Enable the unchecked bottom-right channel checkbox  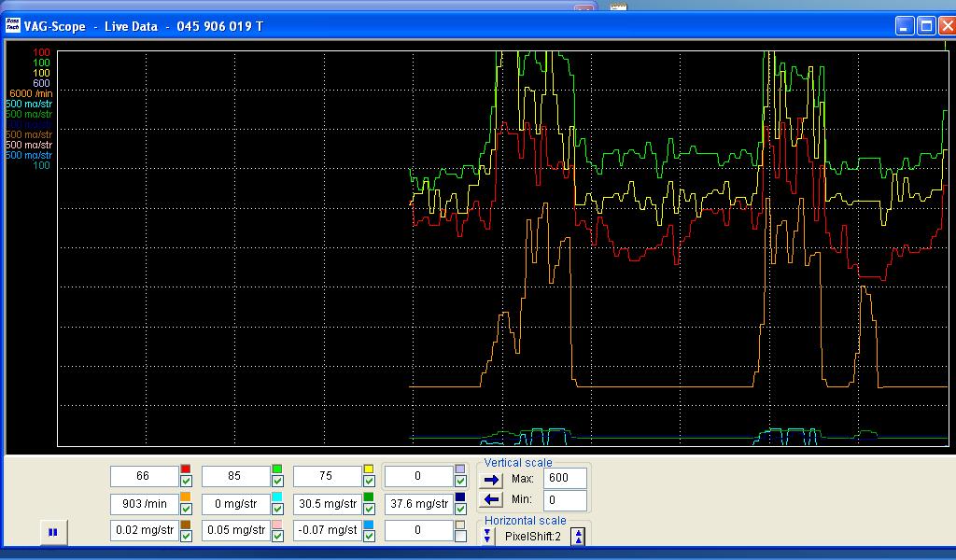click(460, 537)
